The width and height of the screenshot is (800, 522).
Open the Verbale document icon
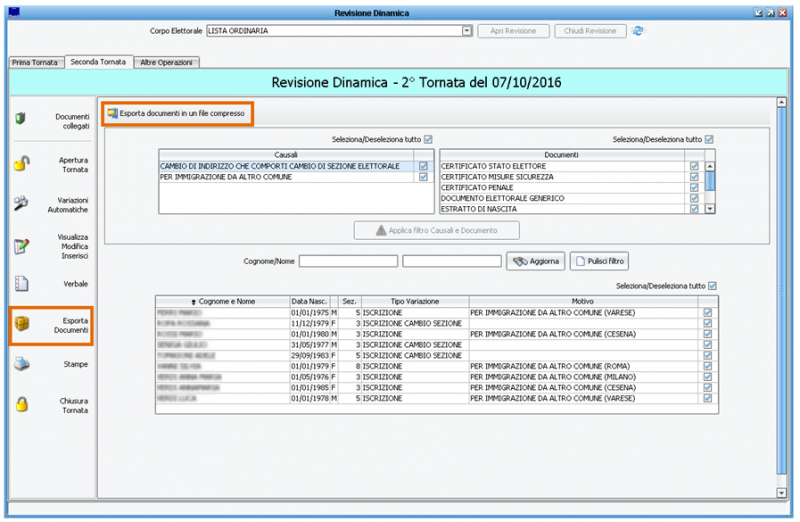[20, 284]
